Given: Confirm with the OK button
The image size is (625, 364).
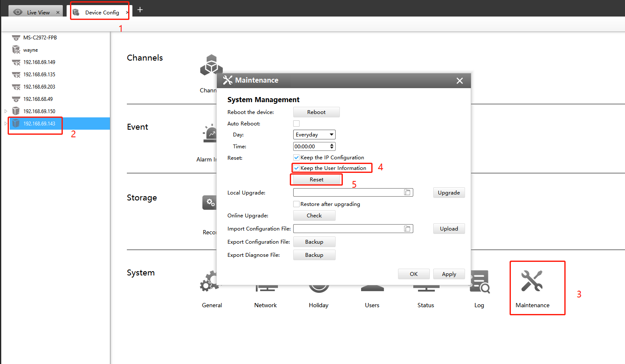Looking at the screenshot, I should (x=414, y=274).
